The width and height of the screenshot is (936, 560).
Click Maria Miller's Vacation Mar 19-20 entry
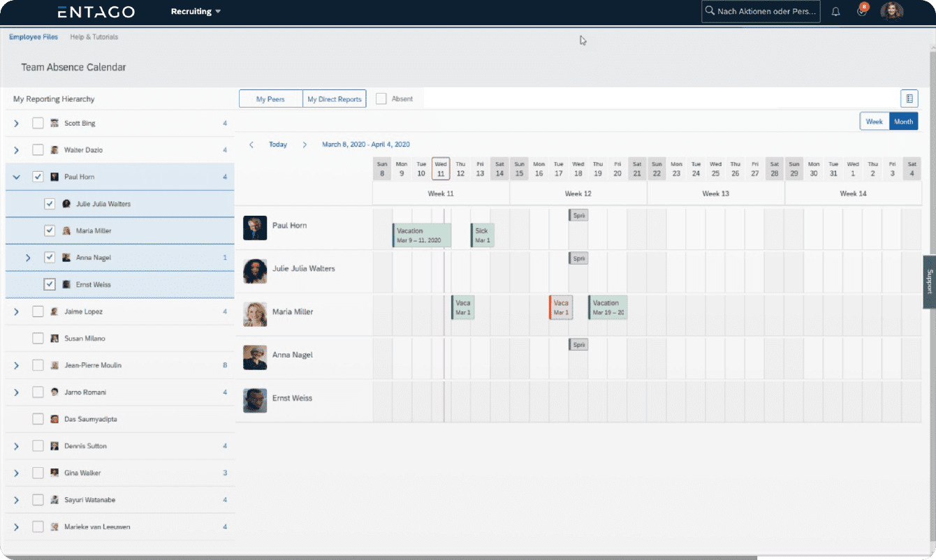click(606, 307)
